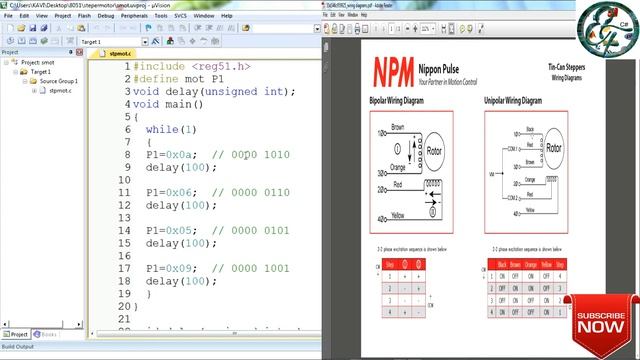
Task: Open the Target 1 dropdown arrow
Action: click(x=145, y=42)
